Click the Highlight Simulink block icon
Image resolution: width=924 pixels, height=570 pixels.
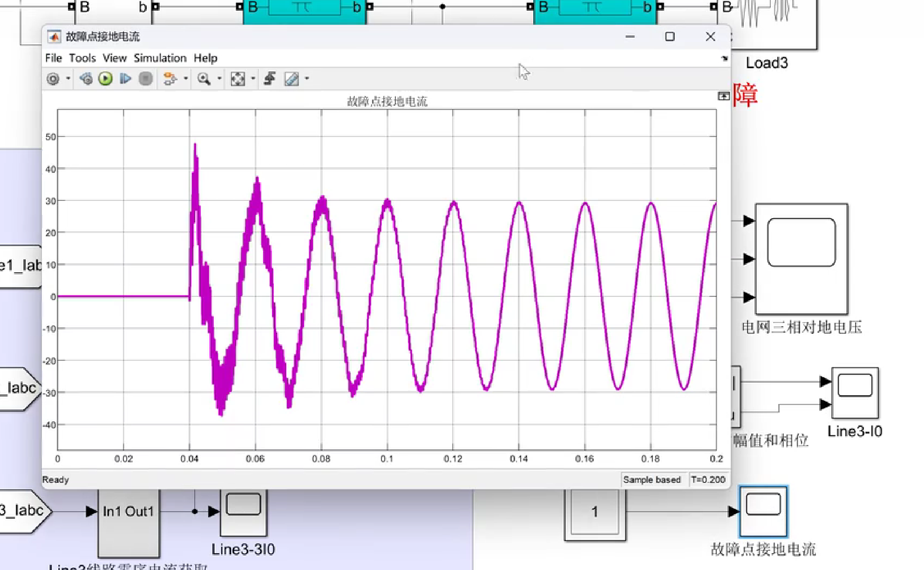pyautogui.click(x=170, y=79)
